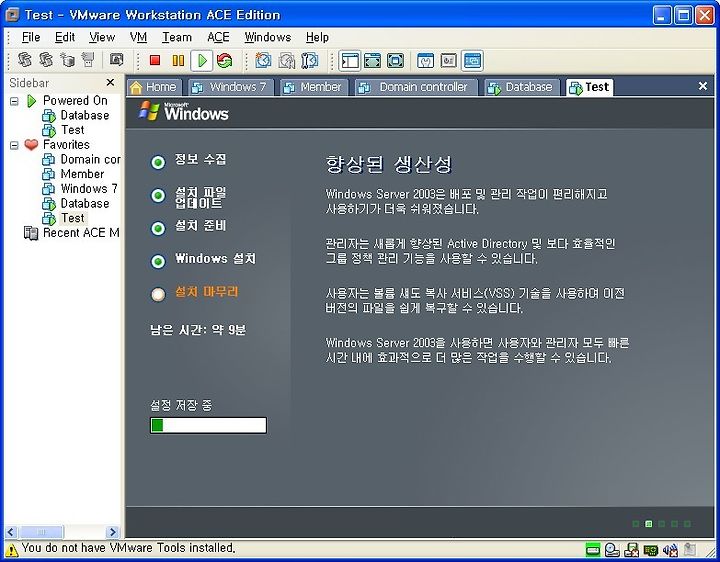Click the Favorites group label
720x562 pixels.
pos(66,145)
